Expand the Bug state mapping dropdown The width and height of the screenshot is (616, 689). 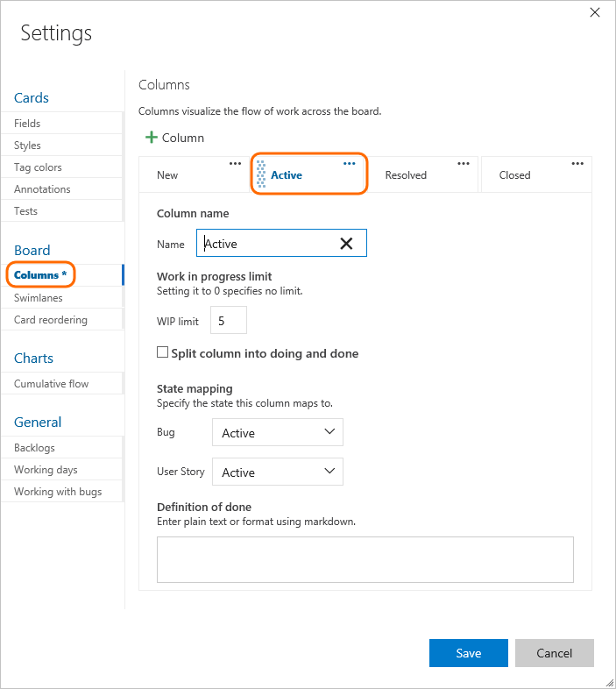click(277, 432)
